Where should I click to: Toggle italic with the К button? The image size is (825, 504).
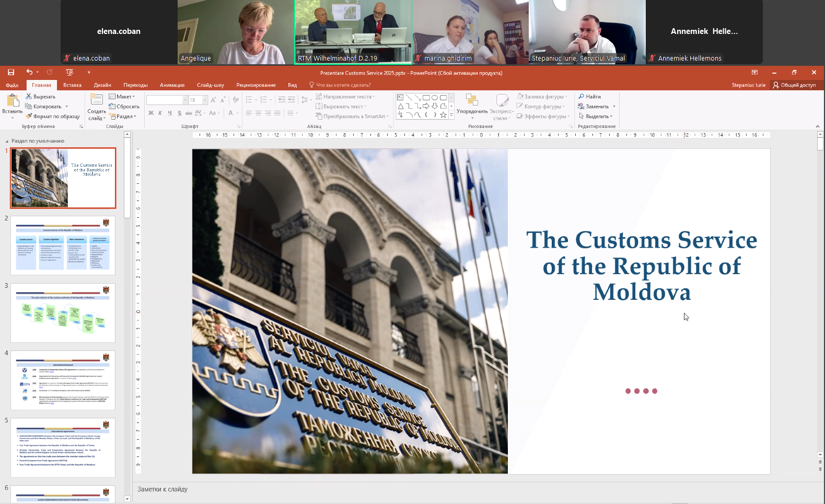pos(160,113)
